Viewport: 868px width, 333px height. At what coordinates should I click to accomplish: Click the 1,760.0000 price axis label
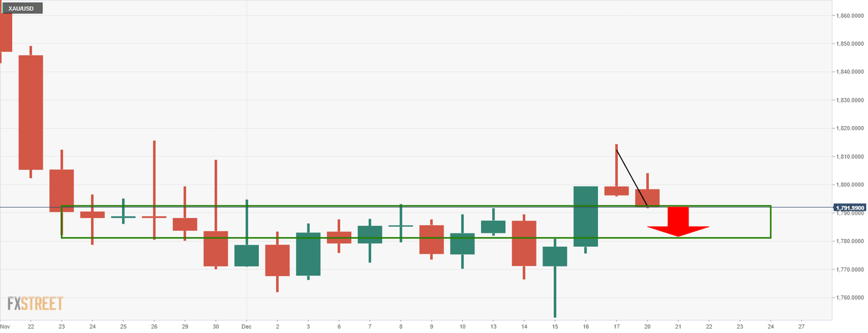pos(850,298)
